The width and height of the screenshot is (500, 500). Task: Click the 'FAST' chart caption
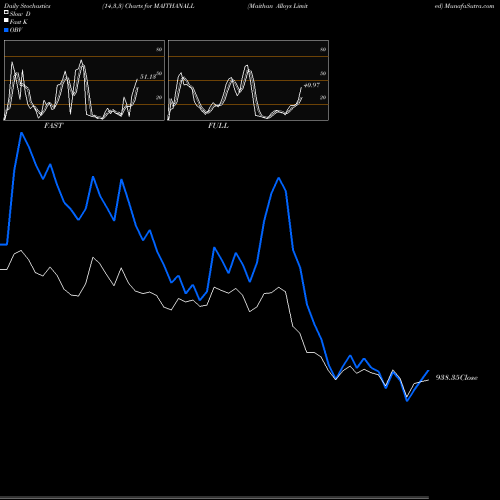pos(53,126)
